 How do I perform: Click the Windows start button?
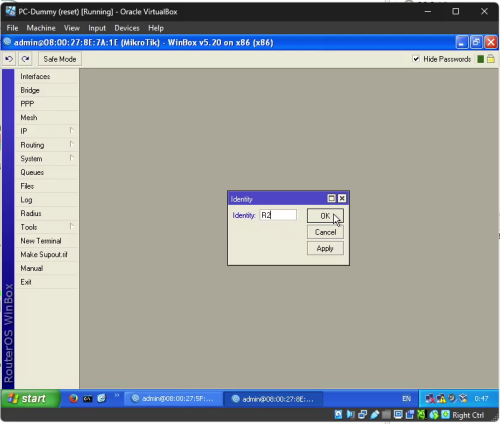[31, 398]
